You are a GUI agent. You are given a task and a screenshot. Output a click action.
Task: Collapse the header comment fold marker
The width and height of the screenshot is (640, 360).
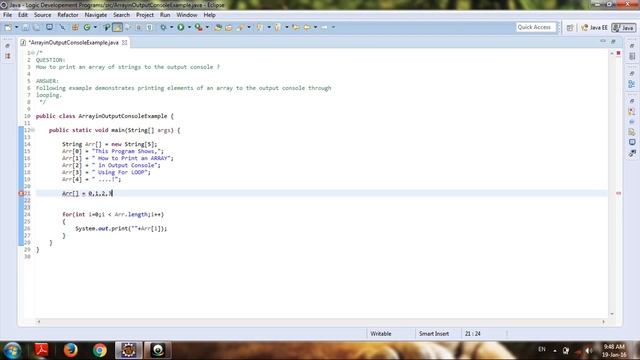coord(33,53)
